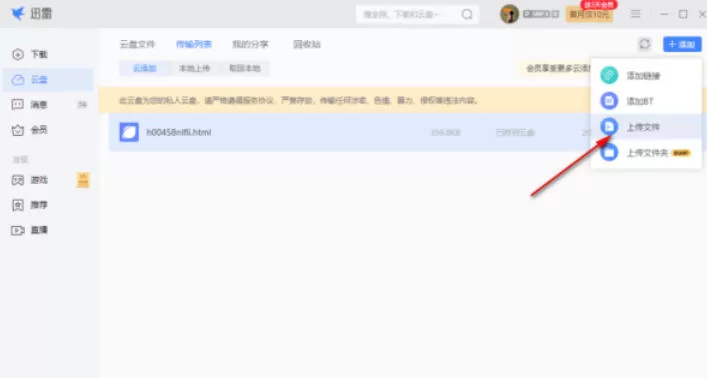Click the 首月仅10元 membership promo button
This screenshot has width=707, height=378.
coord(589,14)
